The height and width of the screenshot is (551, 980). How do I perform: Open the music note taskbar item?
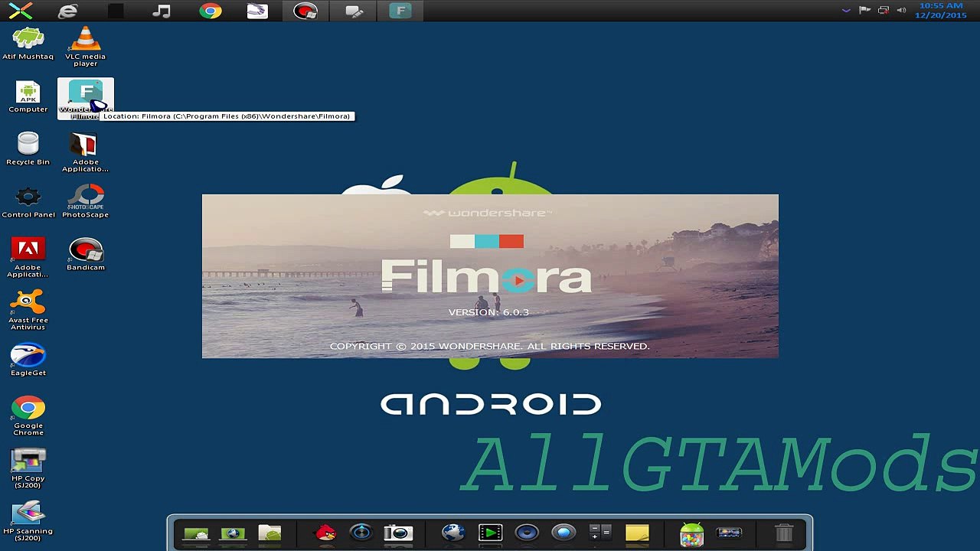[x=162, y=11]
